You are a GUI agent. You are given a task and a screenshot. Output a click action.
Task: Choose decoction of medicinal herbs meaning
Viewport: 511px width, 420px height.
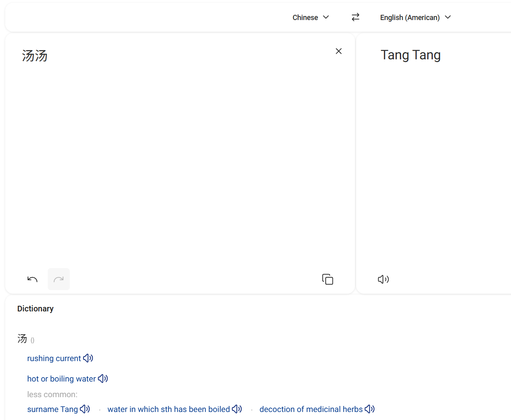311,409
